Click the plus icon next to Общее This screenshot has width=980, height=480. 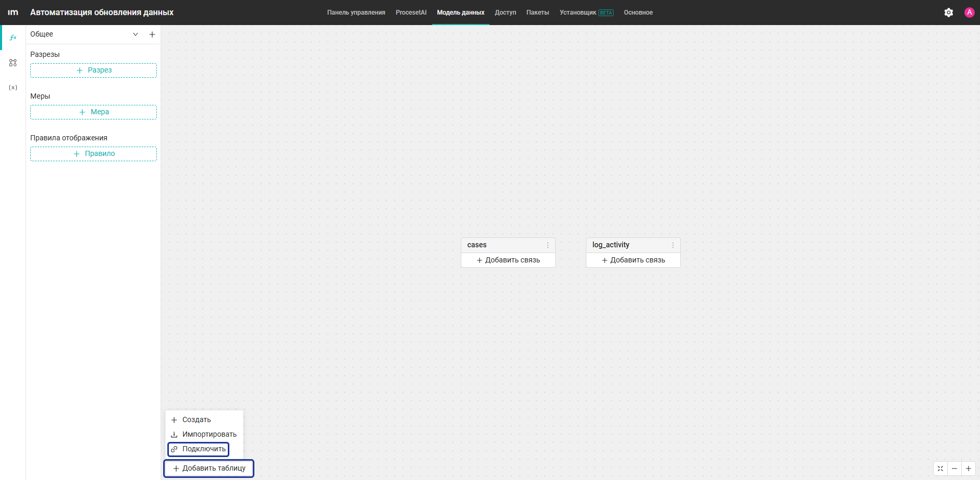point(152,34)
